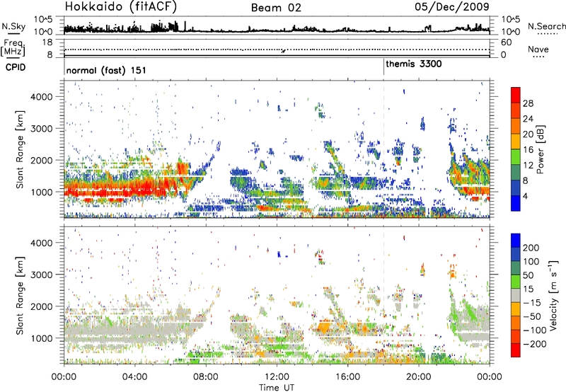Image resolution: width=566 pixels, height=392 pixels.
Task: Click the 4000 tick on power panel
Action: click(42, 97)
